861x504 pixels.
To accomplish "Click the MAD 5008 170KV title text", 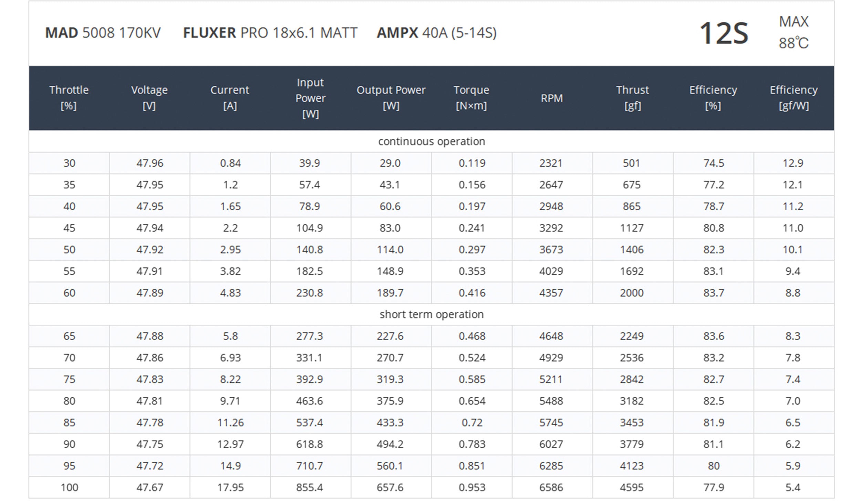I will coord(103,33).
